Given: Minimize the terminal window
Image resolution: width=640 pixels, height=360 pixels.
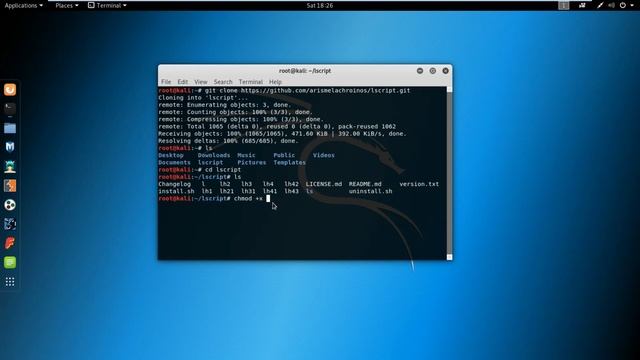Looking at the screenshot, I should [420, 71].
